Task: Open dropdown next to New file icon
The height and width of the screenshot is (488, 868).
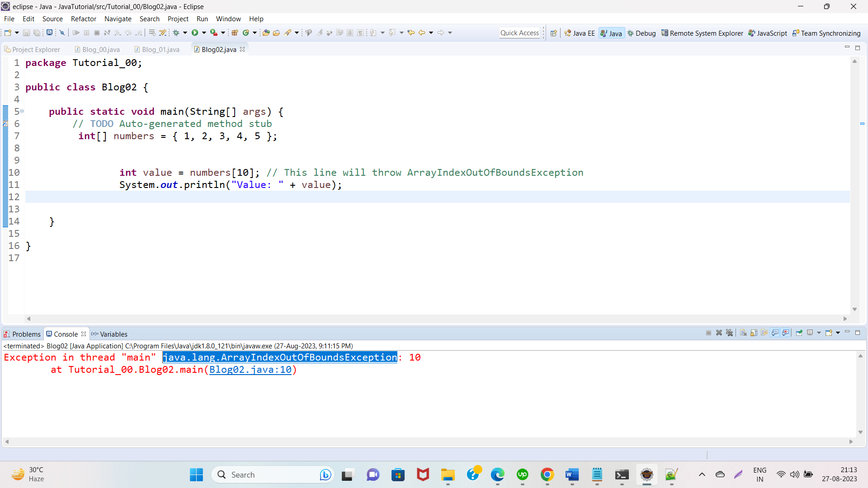Action: pos(17,33)
